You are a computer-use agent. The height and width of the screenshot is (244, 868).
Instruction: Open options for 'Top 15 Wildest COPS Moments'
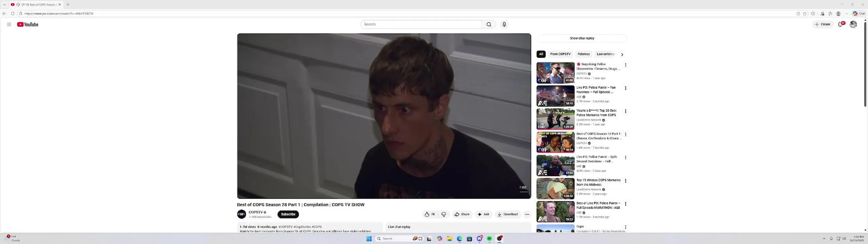coord(626,181)
